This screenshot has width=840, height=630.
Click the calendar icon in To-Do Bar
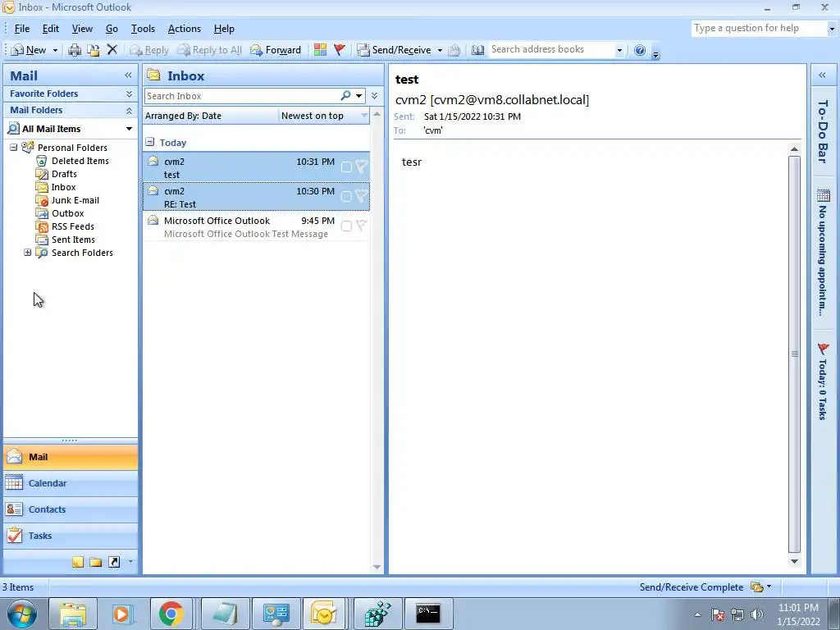pyautogui.click(x=824, y=195)
